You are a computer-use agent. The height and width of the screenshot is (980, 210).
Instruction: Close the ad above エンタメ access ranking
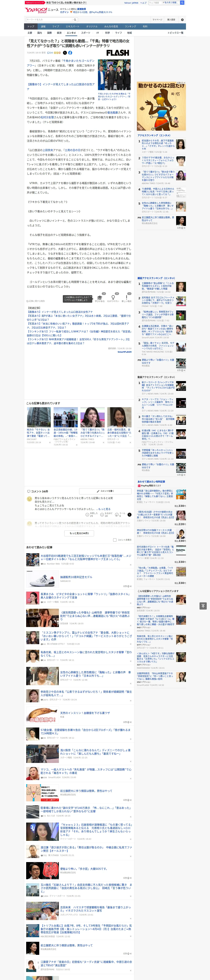click(x=184, y=83)
